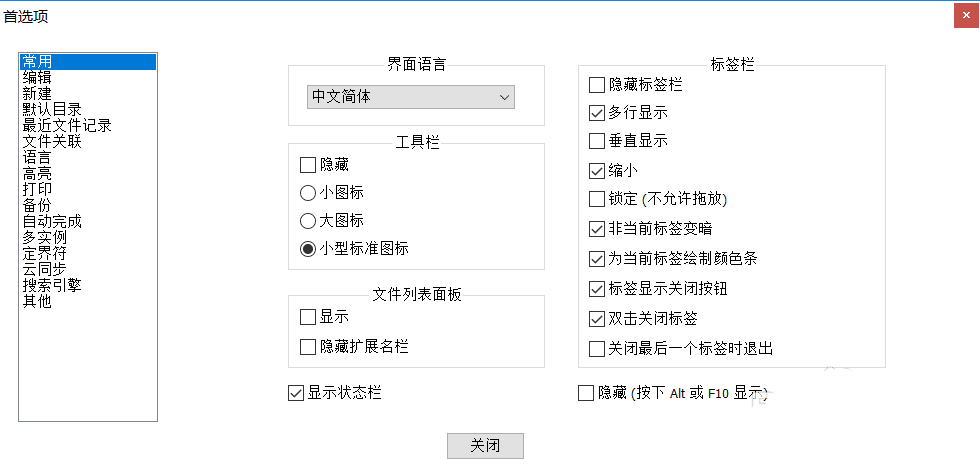Screen dimensions: 980x472
Task: Toggle the 垂直显示 checkbox
Action: point(598,141)
